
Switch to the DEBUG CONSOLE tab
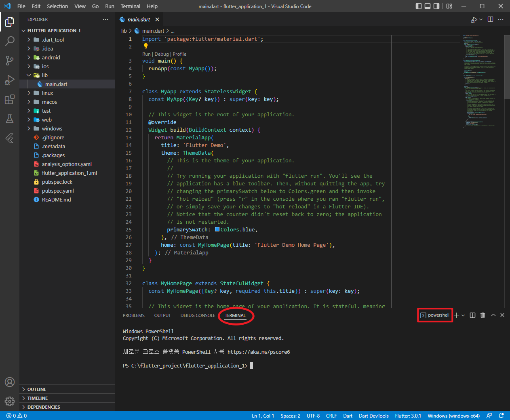pyautogui.click(x=198, y=315)
